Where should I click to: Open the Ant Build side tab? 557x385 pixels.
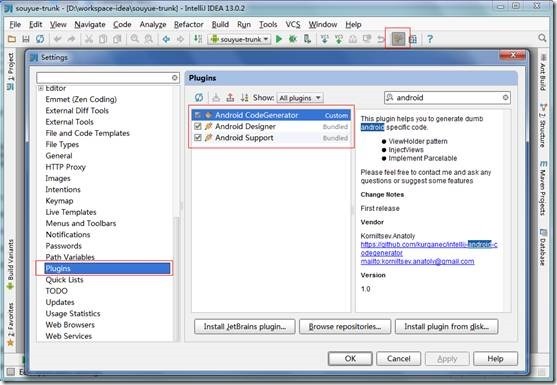point(542,72)
